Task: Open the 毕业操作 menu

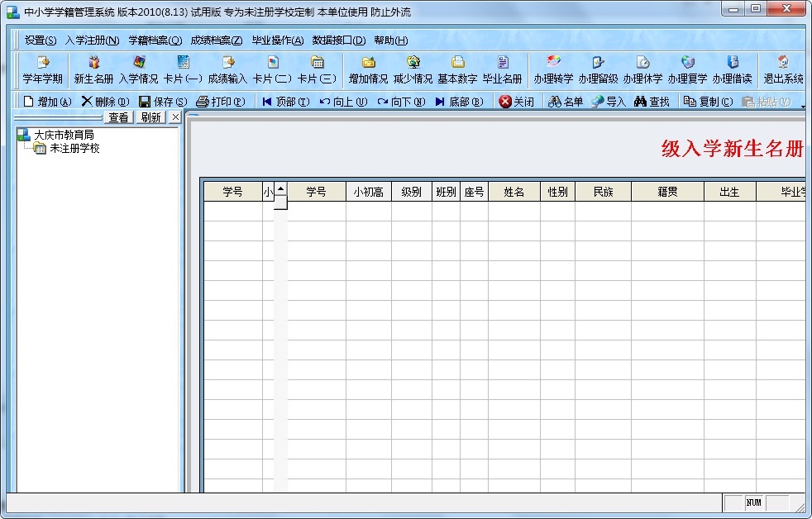Action: 277,40
